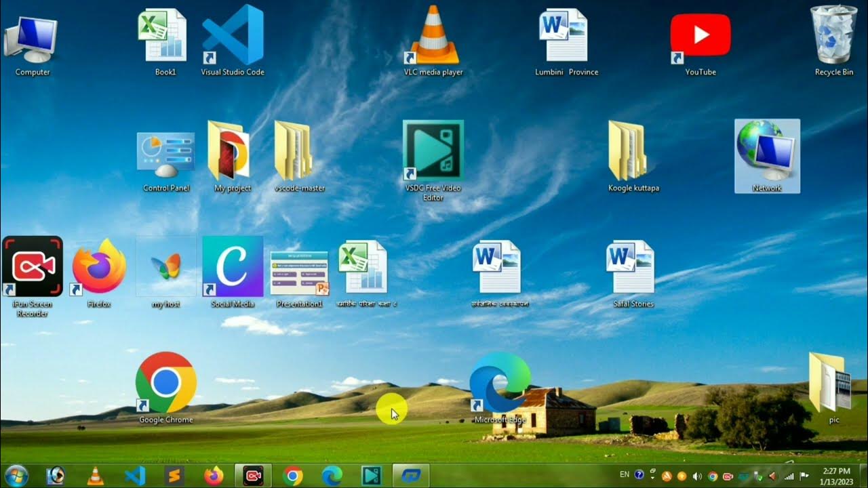Viewport: 868px width, 488px height.
Task: Open the Windows Start menu orb
Action: (x=16, y=476)
